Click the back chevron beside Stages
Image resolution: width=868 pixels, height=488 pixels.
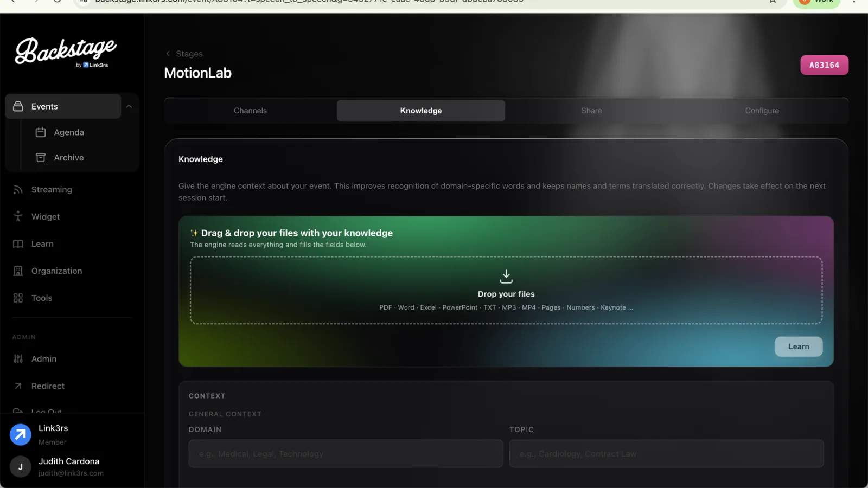(x=168, y=54)
